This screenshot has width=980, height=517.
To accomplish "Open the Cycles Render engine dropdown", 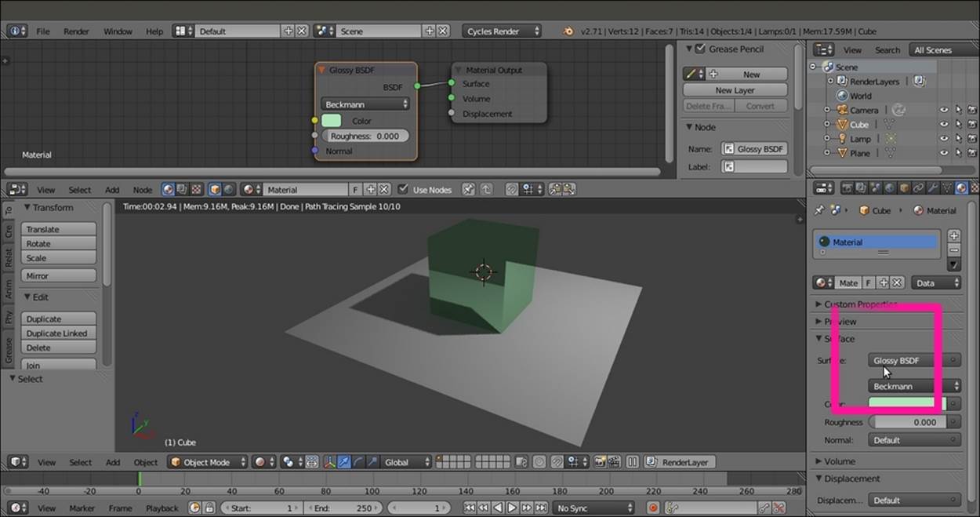I will (x=502, y=31).
